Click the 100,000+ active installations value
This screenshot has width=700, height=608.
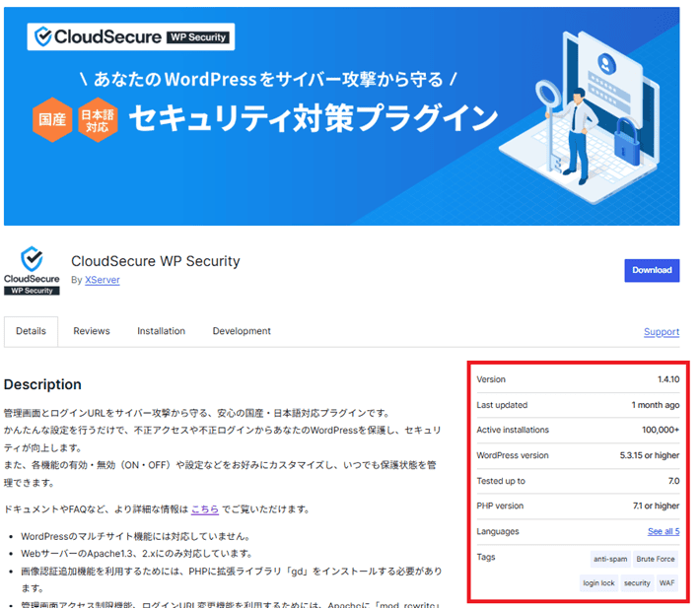coord(661,430)
